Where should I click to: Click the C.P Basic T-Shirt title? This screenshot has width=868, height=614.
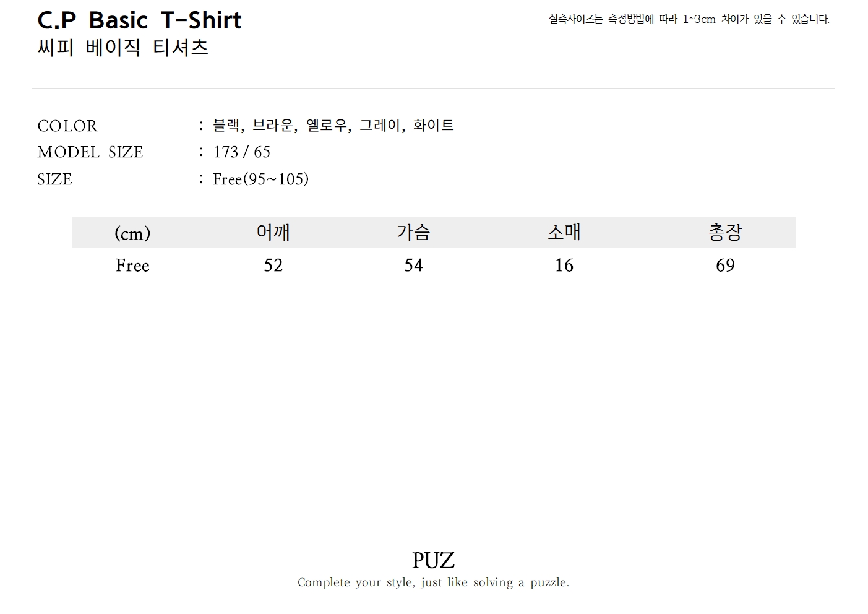[x=139, y=20]
